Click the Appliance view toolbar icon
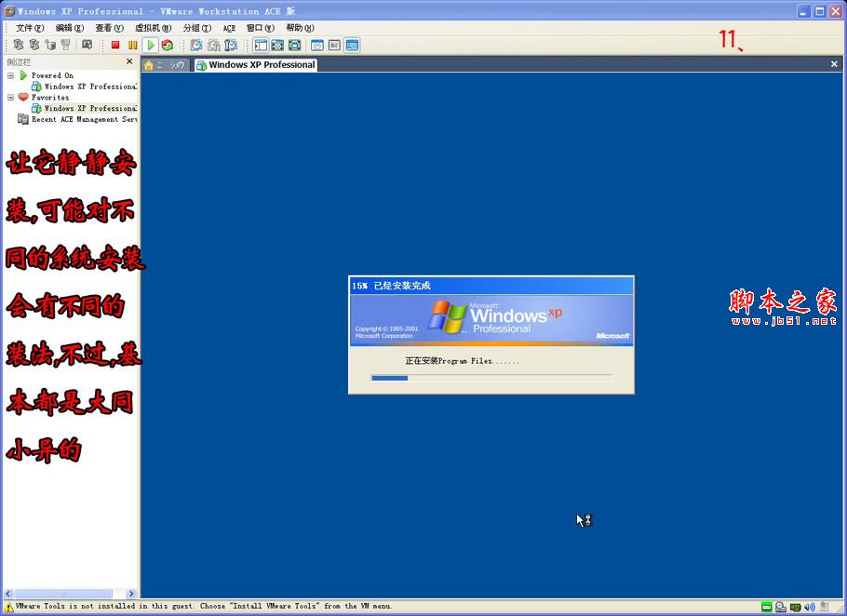Image resolution: width=847 pixels, height=616 pixels. (x=334, y=46)
